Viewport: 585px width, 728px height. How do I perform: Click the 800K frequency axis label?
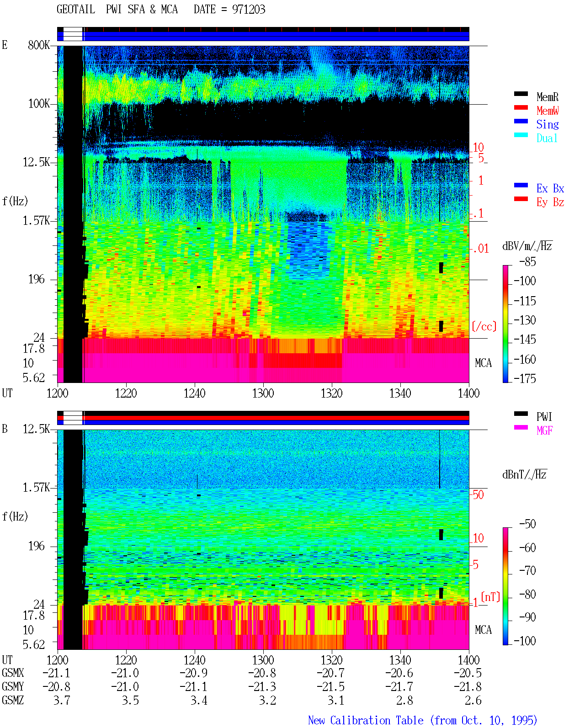point(39,45)
